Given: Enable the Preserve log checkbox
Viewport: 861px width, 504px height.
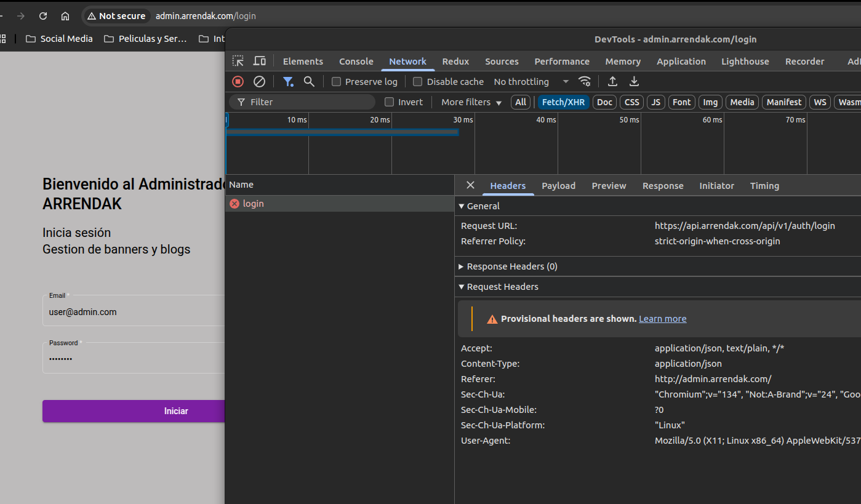Looking at the screenshot, I should pyautogui.click(x=336, y=81).
